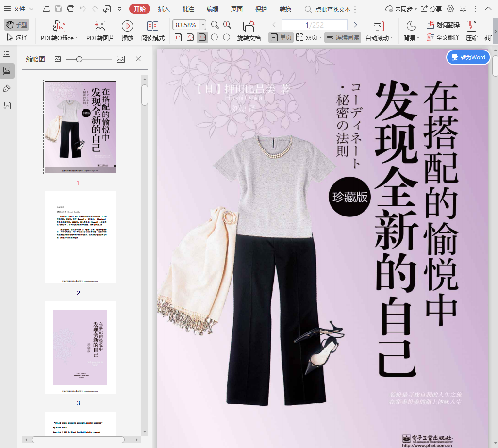Screen dimensions: 498x448
Task: Switch to 双页 double page view
Action: coord(306,37)
